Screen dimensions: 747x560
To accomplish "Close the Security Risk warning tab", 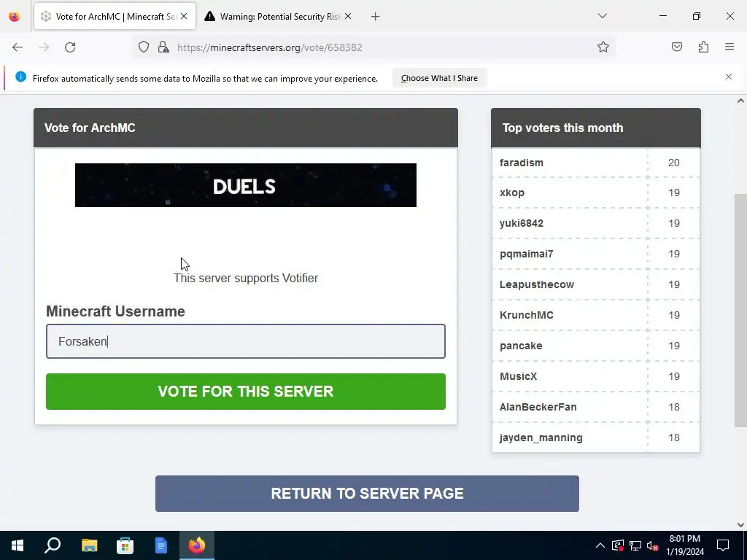I will point(348,16).
